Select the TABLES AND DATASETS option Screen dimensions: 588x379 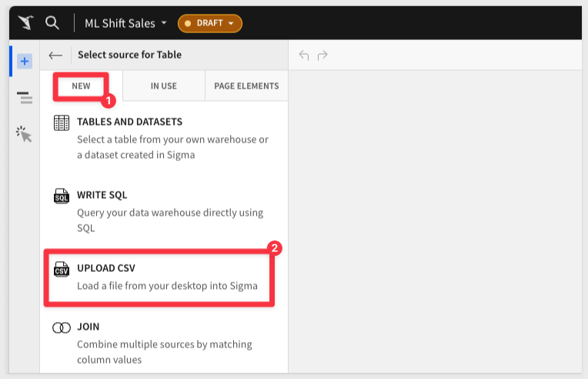(x=129, y=122)
